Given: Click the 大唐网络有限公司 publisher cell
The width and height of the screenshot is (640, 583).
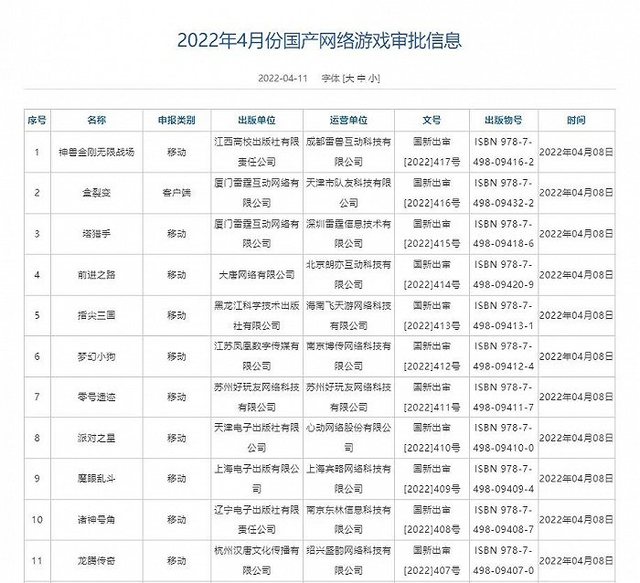Looking at the screenshot, I should 257,275.
